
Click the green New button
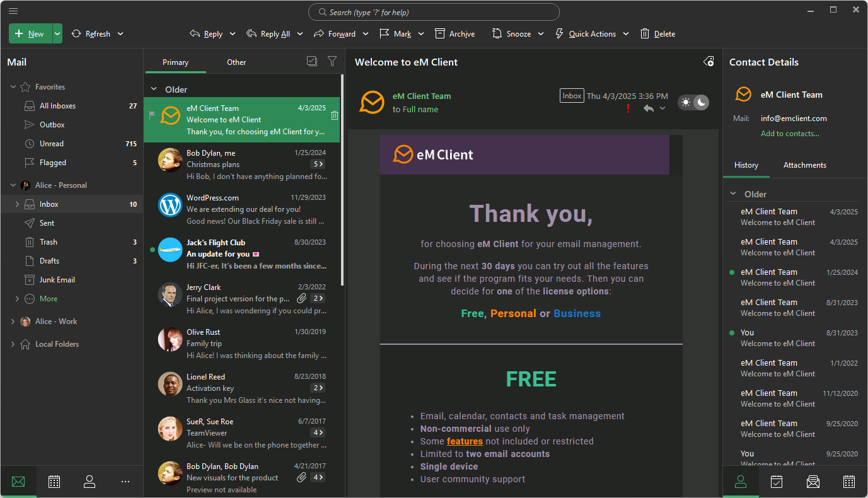(30, 34)
